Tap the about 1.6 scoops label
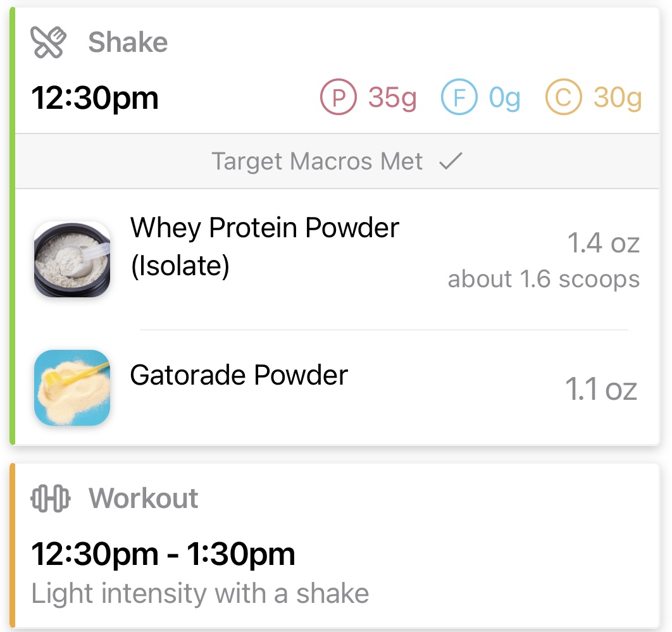The image size is (672, 632). click(x=544, y=279)
